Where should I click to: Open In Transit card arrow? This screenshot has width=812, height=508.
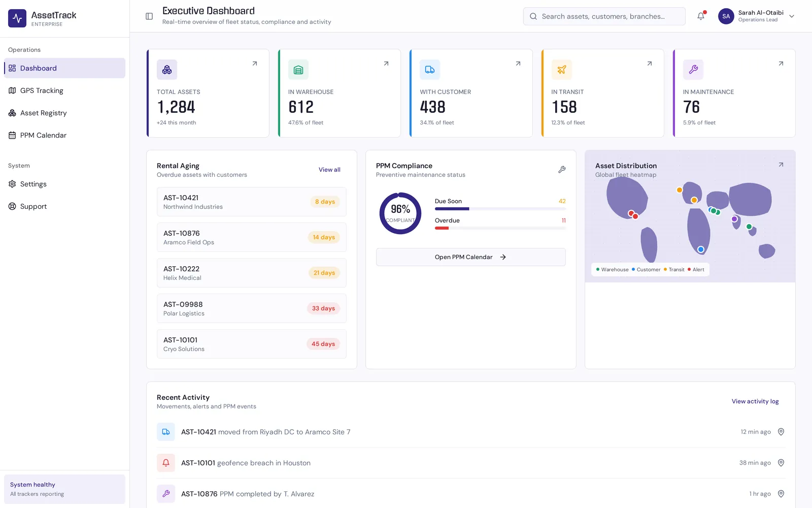tap(650, 63)
